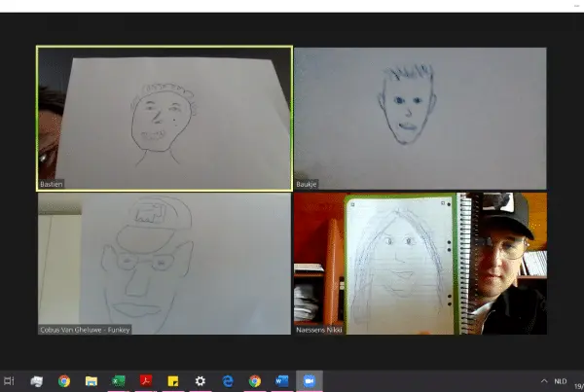Select Bastien's highlighted video tile
This screenshot has height=392, width=584.
[x=164, y=118]
